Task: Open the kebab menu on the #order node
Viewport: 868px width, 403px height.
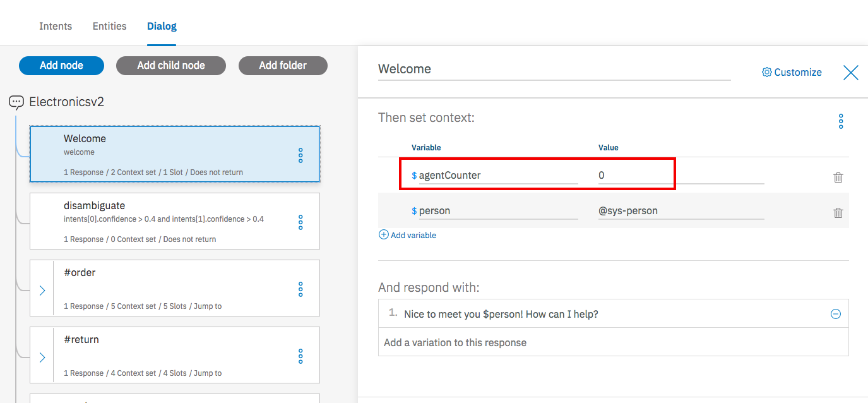Action: (300, 289)
